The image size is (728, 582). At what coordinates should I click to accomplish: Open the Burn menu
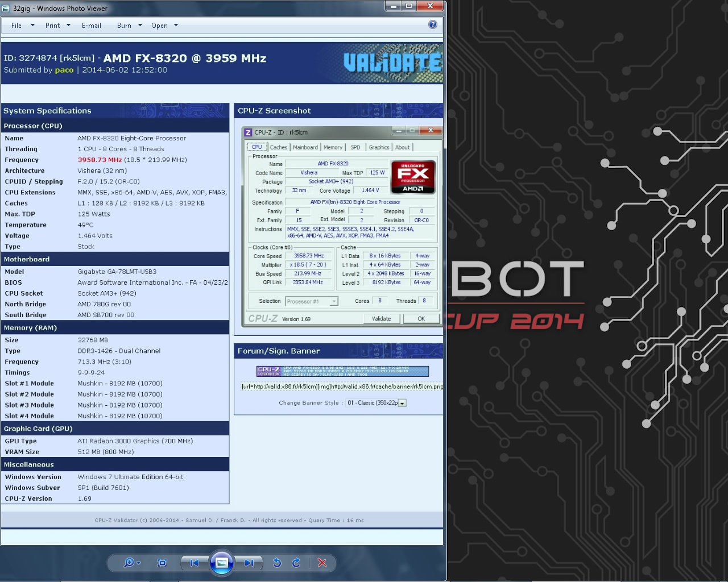124,25
